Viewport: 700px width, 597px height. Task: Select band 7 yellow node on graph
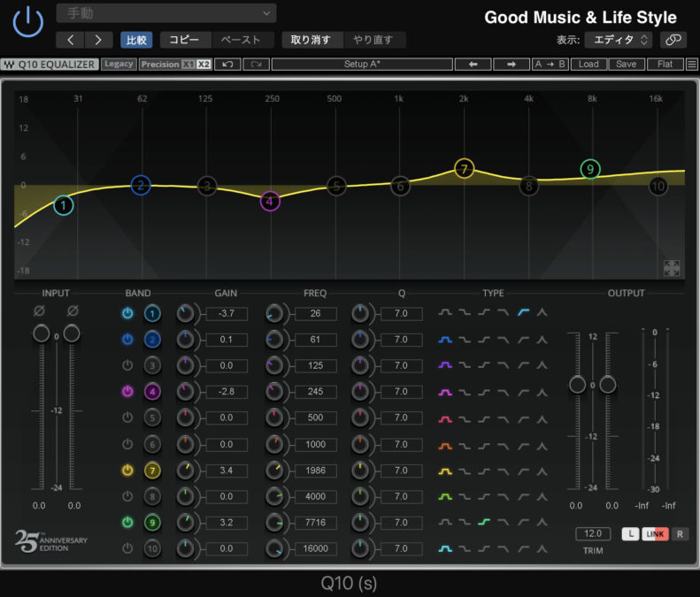pyautogui.click(x=465, y=169)
